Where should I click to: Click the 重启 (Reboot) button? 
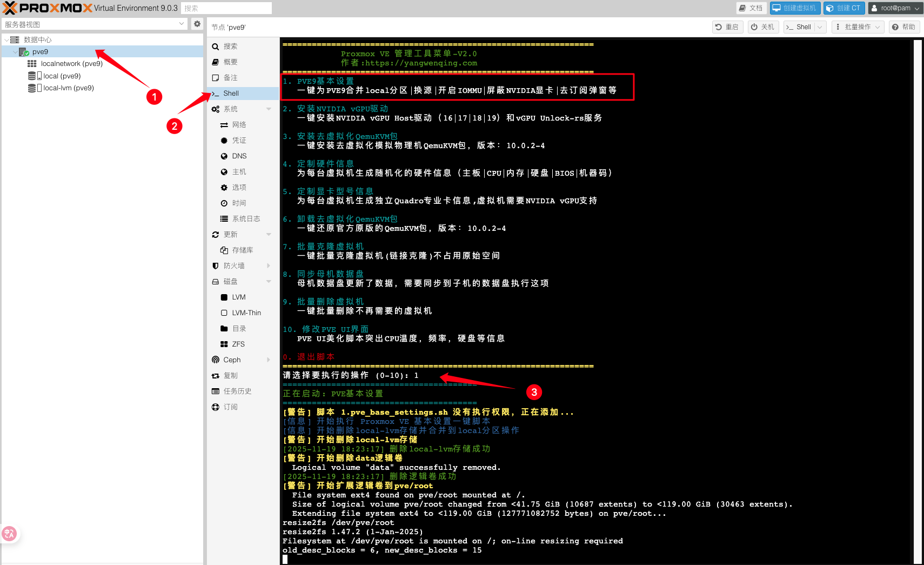pos(727,27)
